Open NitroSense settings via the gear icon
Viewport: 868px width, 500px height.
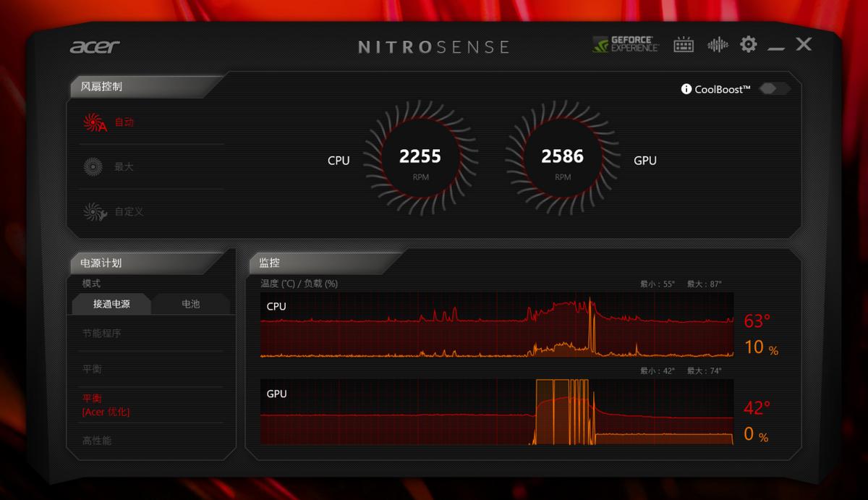click(749, 44)
